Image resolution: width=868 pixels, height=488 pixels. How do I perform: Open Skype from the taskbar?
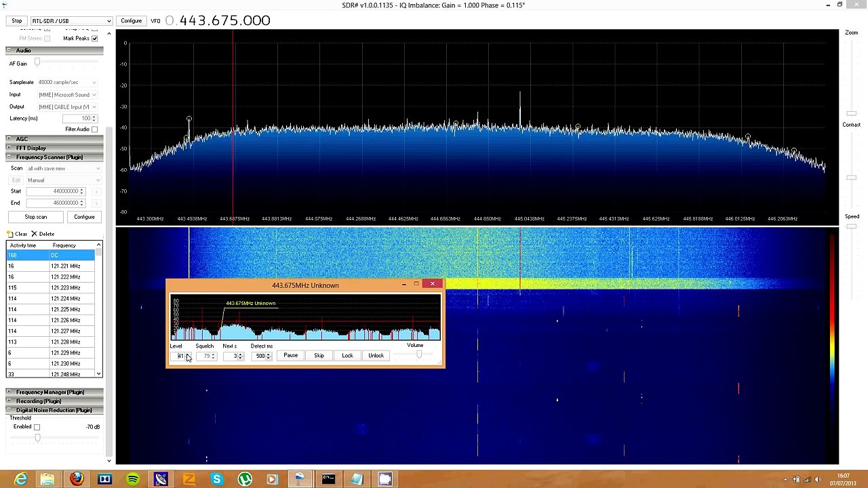click(x=217, y=479)
